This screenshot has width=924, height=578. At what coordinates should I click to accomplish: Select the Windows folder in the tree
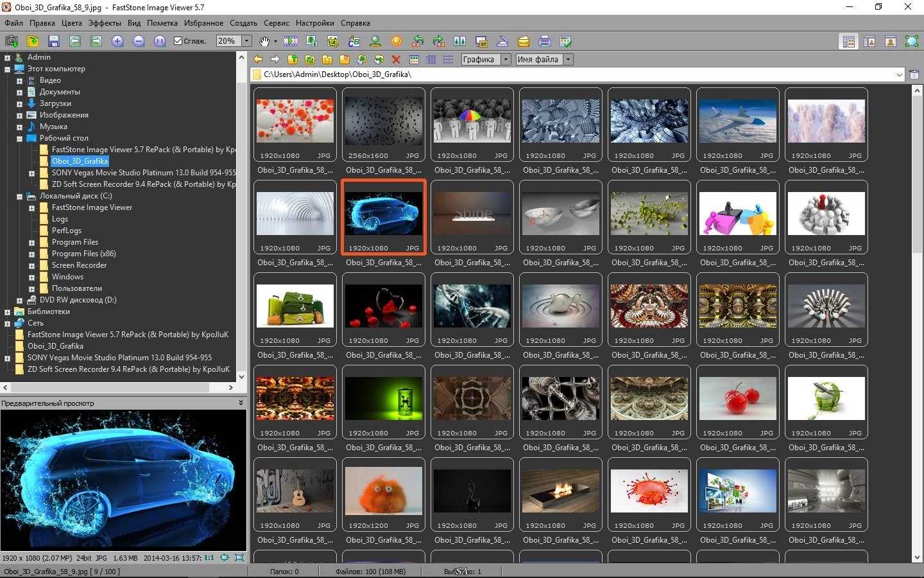67,277
